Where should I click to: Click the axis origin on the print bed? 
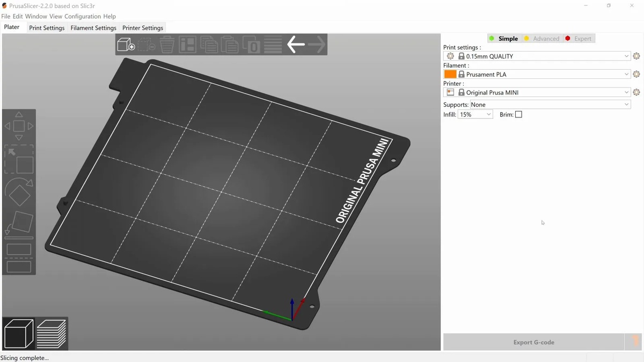[x=292, y=319]
